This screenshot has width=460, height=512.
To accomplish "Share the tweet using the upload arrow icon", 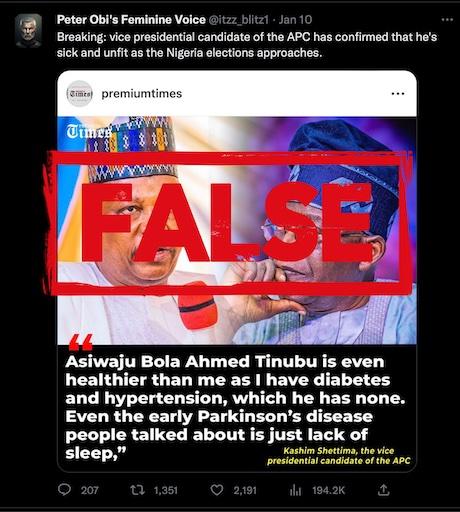I will 384,490.
